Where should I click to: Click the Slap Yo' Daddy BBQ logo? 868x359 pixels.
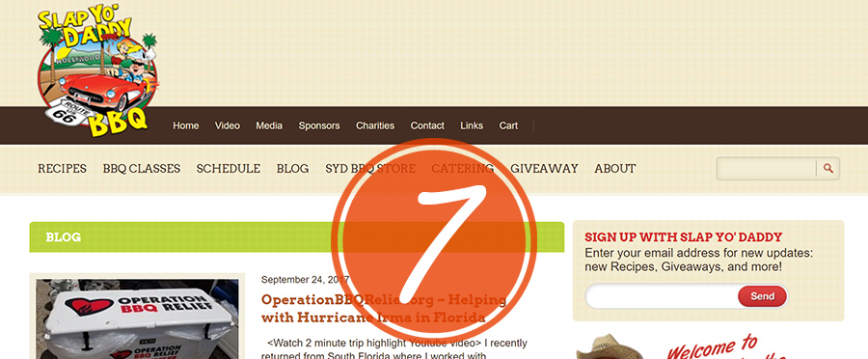97,70
